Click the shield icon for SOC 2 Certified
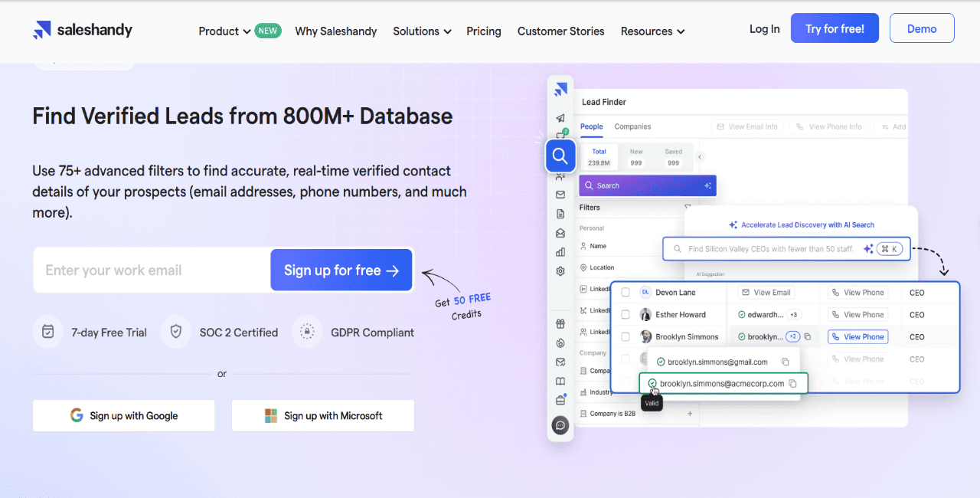 [176, 332]
